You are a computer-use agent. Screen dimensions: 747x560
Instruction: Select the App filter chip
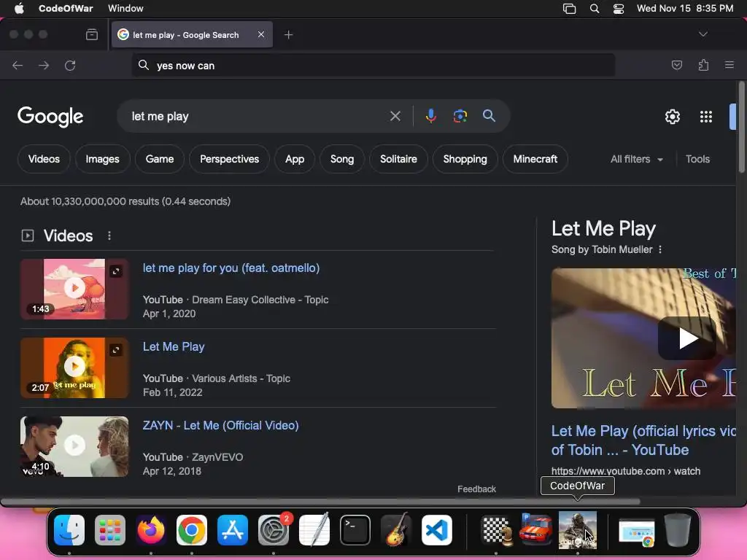tap(295, 159)
